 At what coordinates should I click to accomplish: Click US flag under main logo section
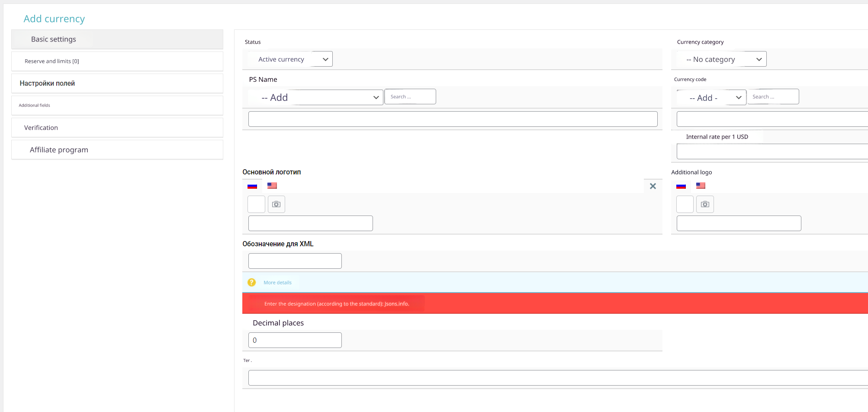pyautogui.click(x=272, y=186)
